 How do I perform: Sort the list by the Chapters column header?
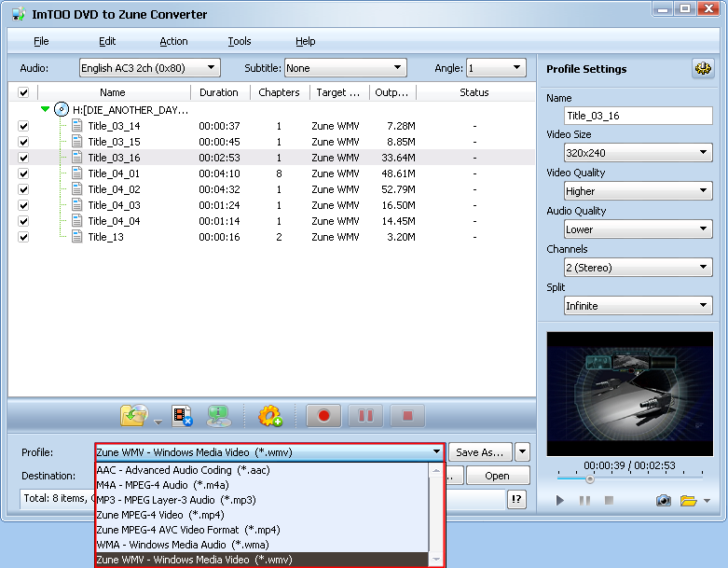pos(279,92)
